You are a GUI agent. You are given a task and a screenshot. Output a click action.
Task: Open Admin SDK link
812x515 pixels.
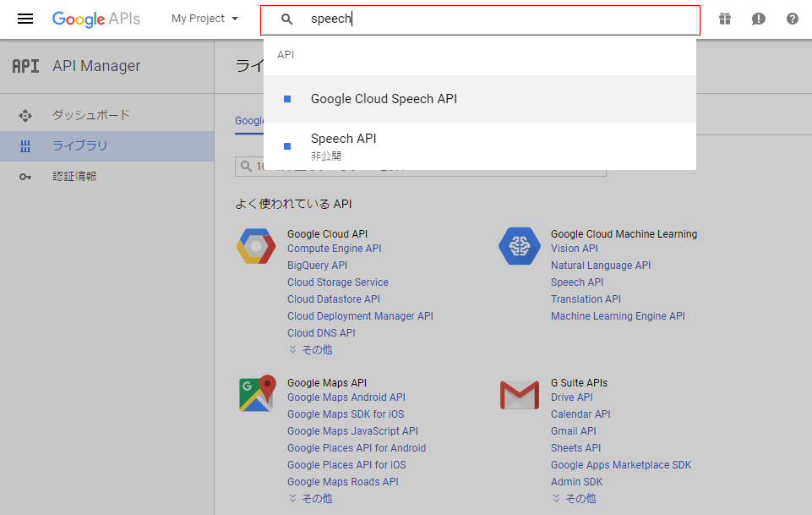pos(577,482)
